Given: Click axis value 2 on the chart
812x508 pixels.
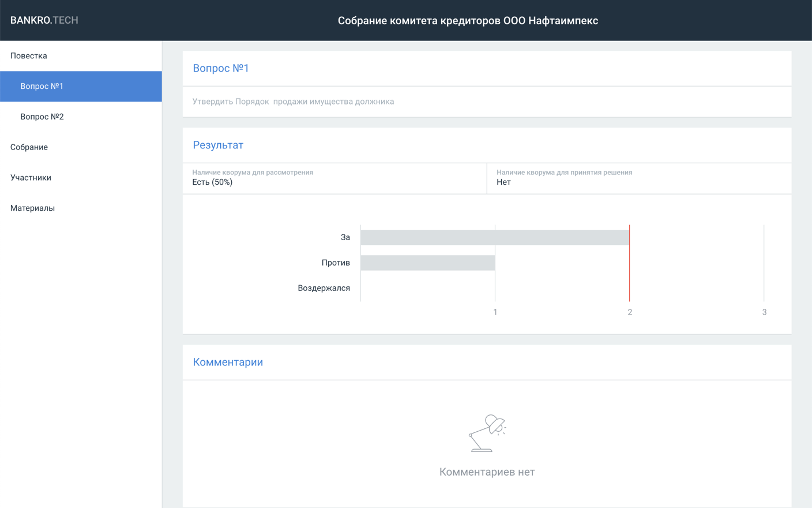Looking at the screenshot, I should 630,312.
